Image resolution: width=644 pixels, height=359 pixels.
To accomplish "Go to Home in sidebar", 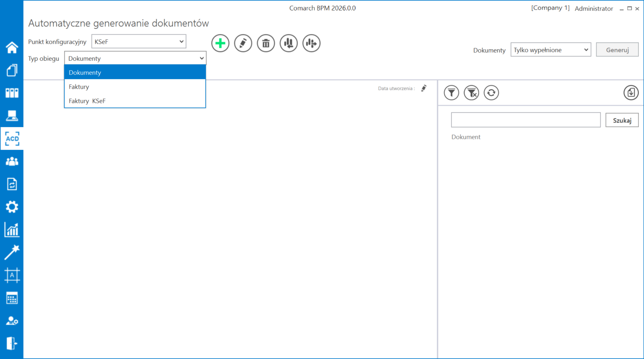I will 12,47.
